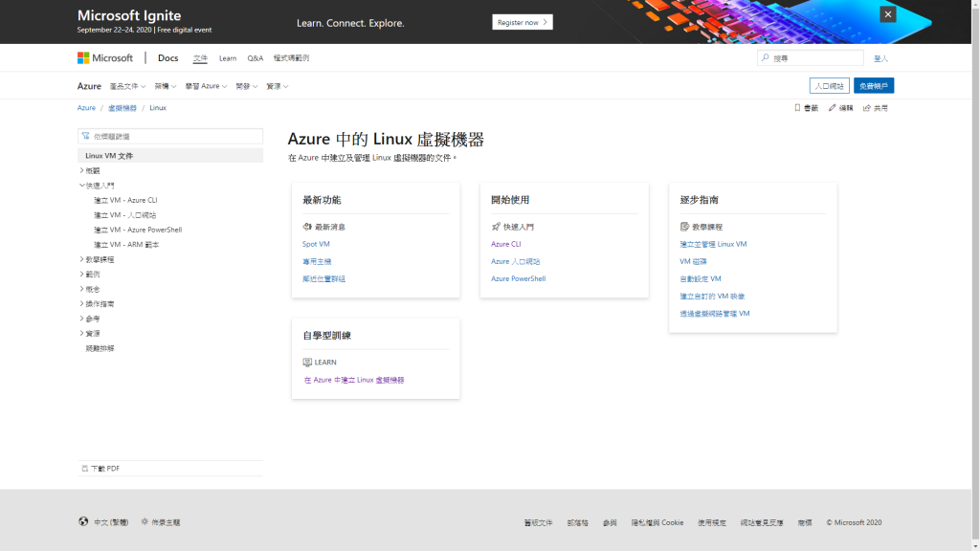This screenshot has width=980, height=551.
Task: Click the Azure brand link in the product bar
Action: [89, 86]
